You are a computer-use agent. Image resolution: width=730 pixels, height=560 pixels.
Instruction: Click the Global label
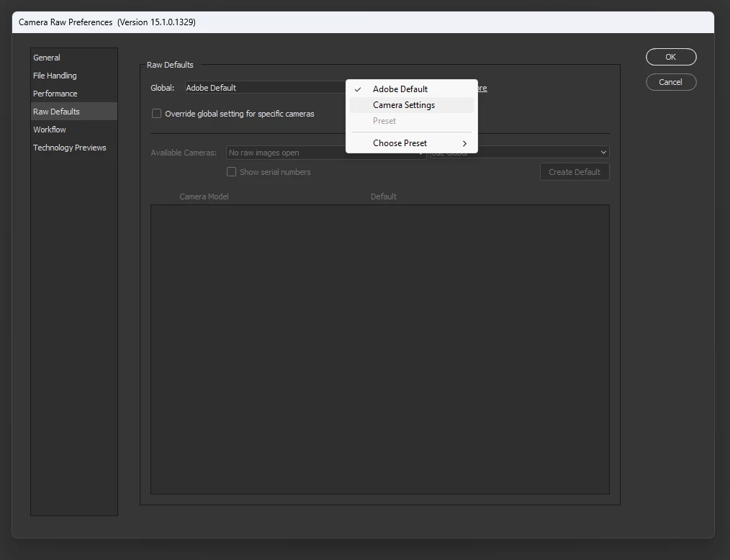click(163, 88)
